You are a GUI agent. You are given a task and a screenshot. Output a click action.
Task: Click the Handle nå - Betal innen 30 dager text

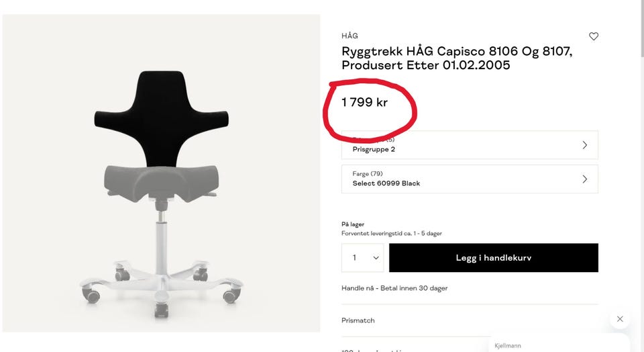click(x=394, y=288)
